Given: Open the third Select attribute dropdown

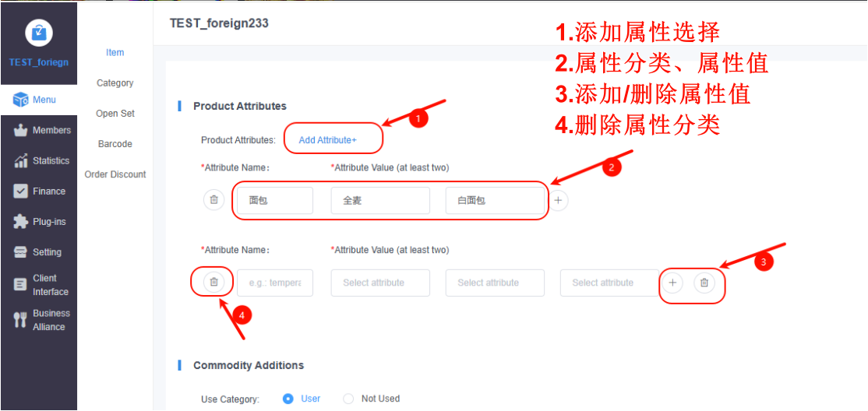Looking at the screenshot, I should [609, 283].
